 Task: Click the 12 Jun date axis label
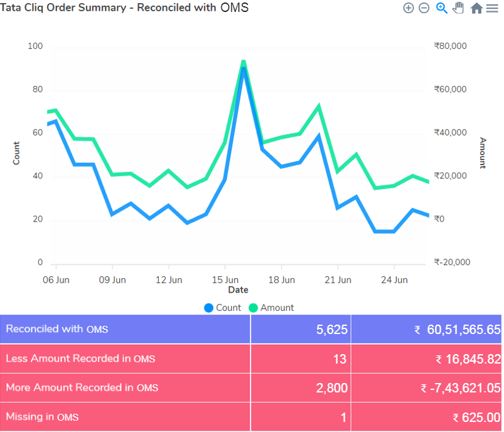(x=169, y=280)
